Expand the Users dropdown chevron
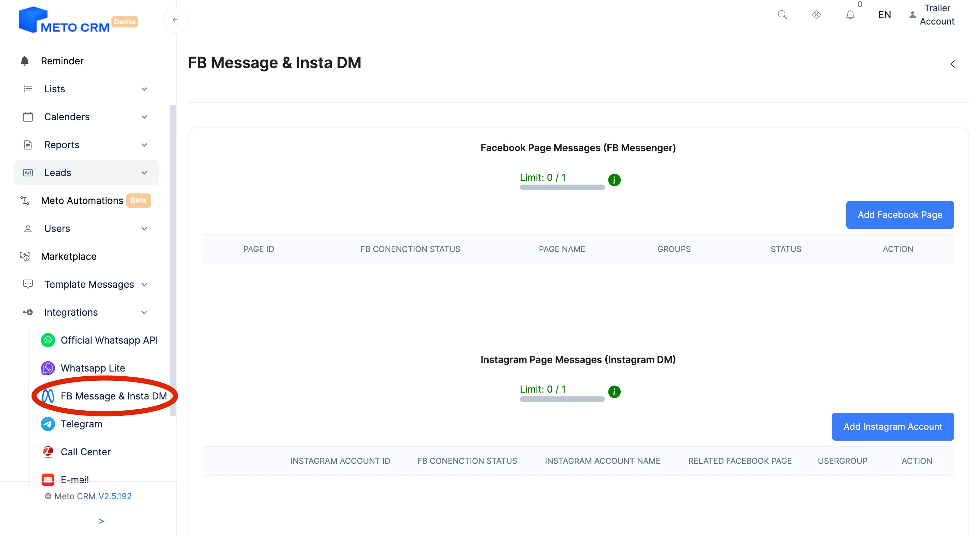980x536 pixels. (144, 229)
